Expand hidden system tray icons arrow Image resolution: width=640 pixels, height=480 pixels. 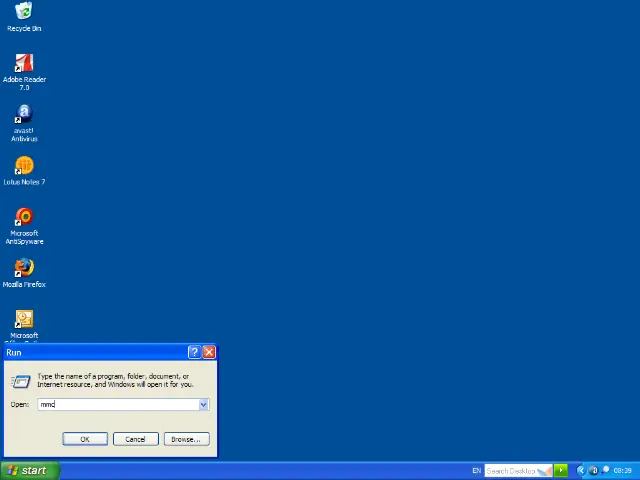(581, 470)
